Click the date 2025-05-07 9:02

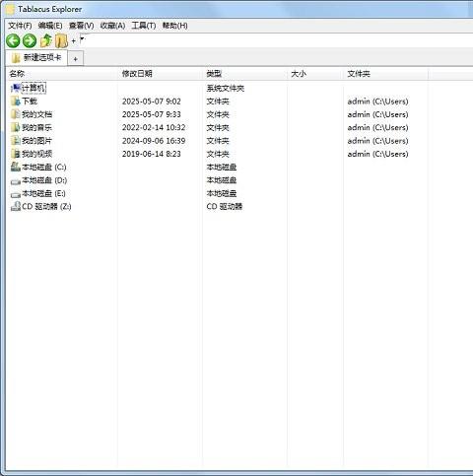click(x=152, y=102)
